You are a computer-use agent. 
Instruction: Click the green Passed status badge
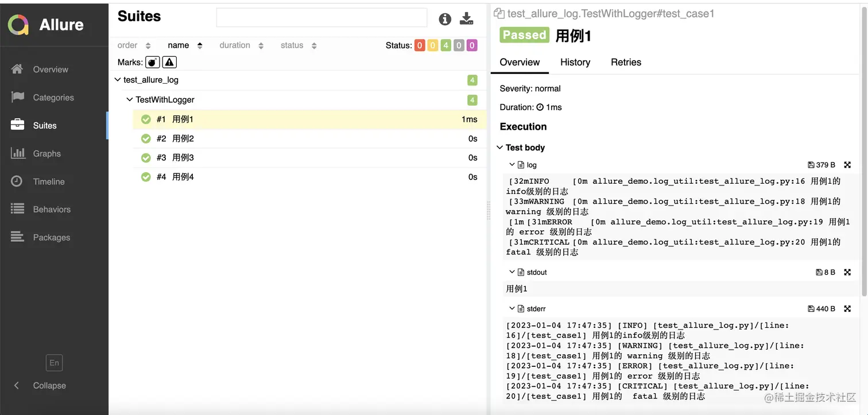click(x=524, y=35)
